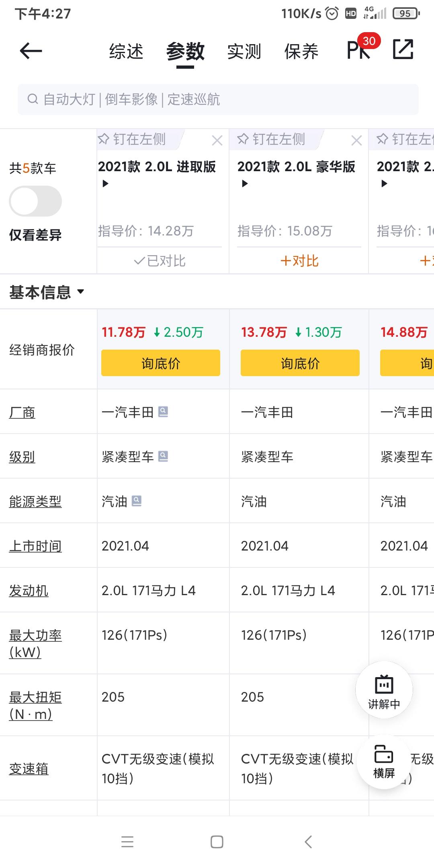Open PK comparison list with badge 30
The width and height of the screenshot is (434, 868).
click(363, 47)
